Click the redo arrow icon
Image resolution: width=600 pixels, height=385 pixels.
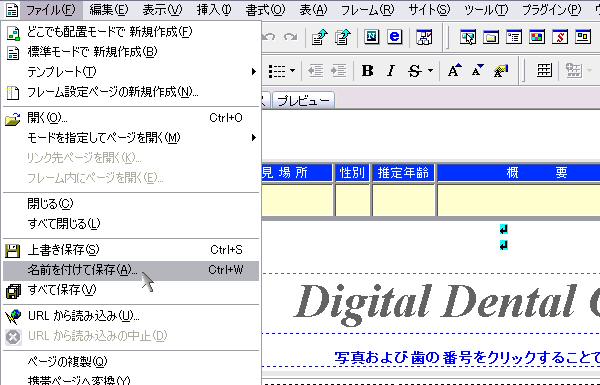point(291,37)
